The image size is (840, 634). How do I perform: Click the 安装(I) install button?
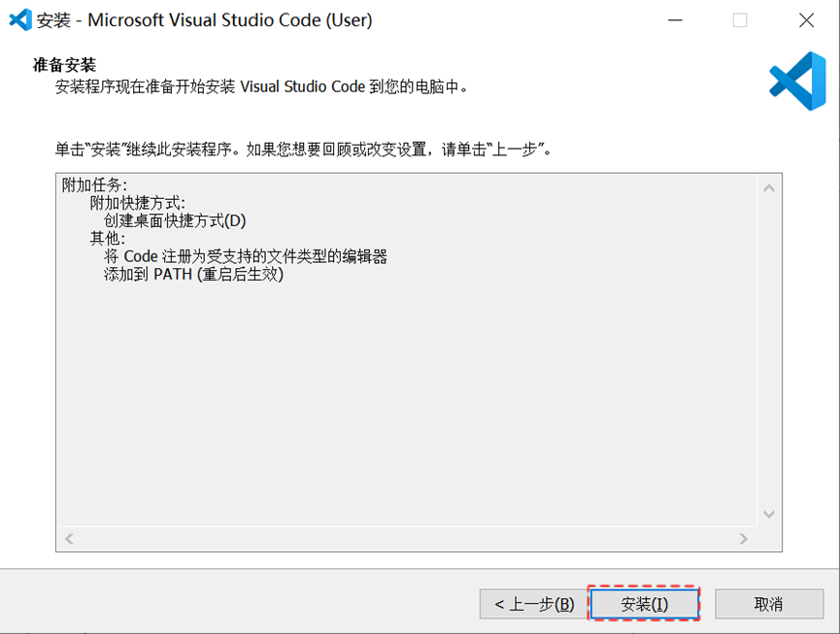coord(645,604)
